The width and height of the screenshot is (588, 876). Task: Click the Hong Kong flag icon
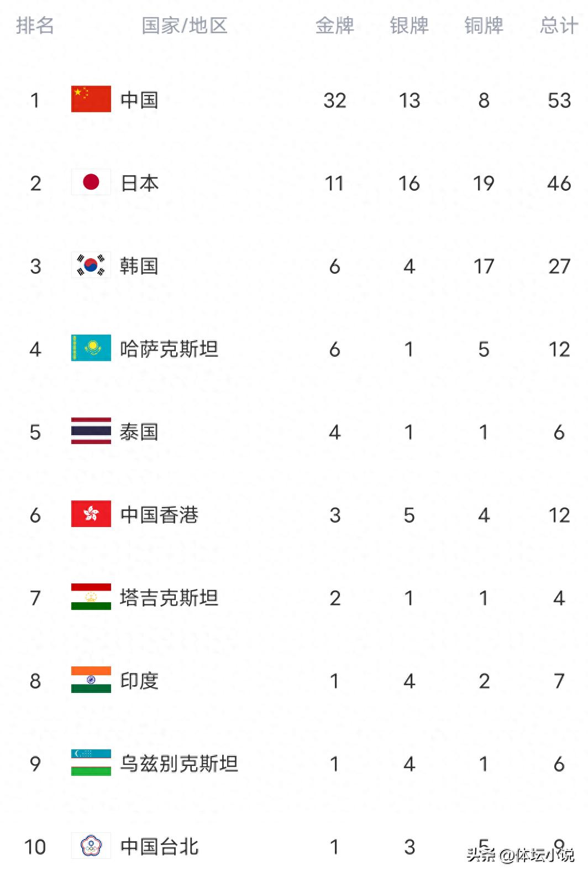click(91, 514)
